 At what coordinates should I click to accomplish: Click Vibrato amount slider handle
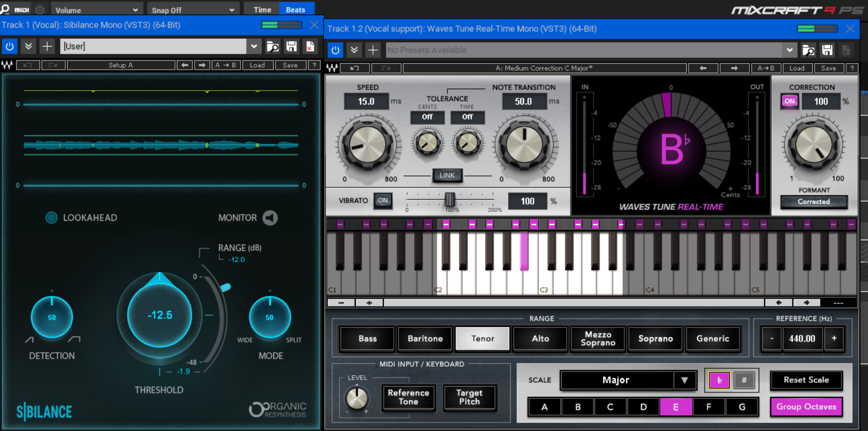click(450, 200)
